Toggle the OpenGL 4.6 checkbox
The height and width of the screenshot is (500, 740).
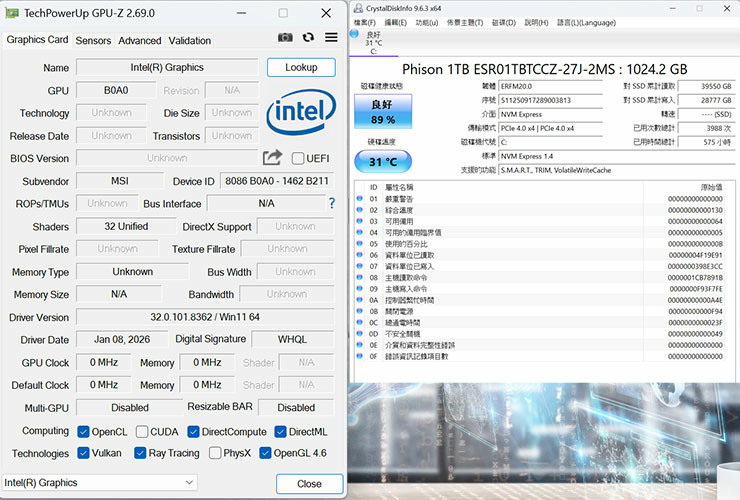(265, 453)
